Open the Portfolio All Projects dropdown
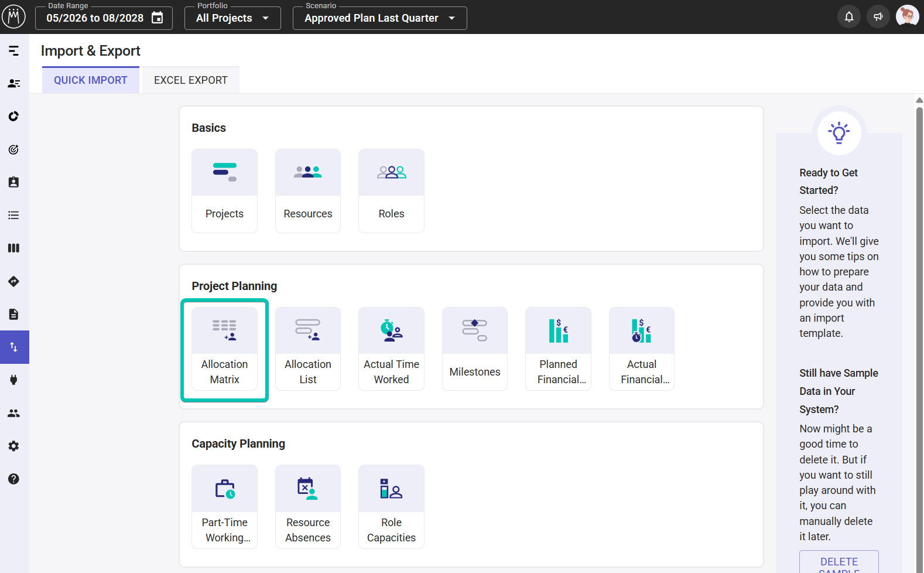924x573 pixels. click(232, 18)
